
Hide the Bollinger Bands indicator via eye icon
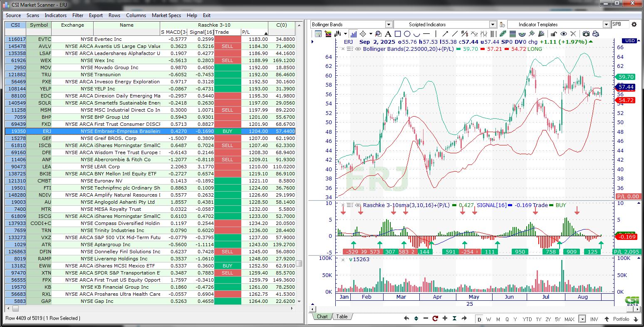[x=358, y=49]
